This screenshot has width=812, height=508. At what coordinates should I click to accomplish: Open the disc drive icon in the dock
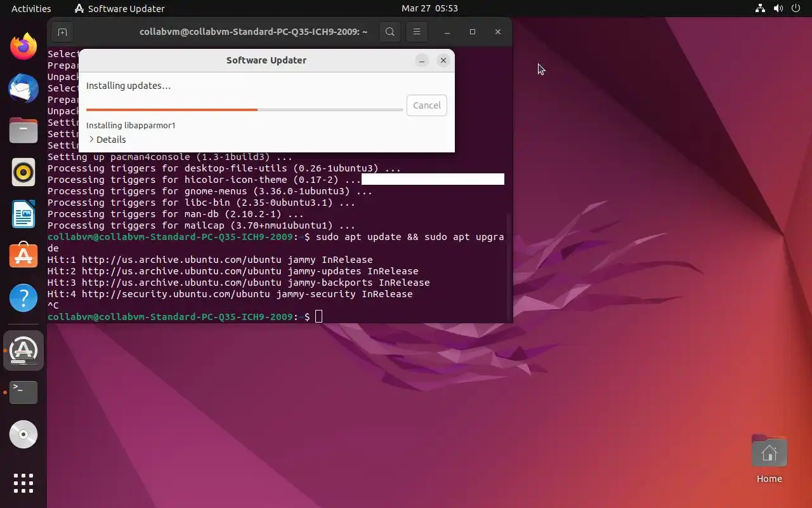tap(23, 434)
